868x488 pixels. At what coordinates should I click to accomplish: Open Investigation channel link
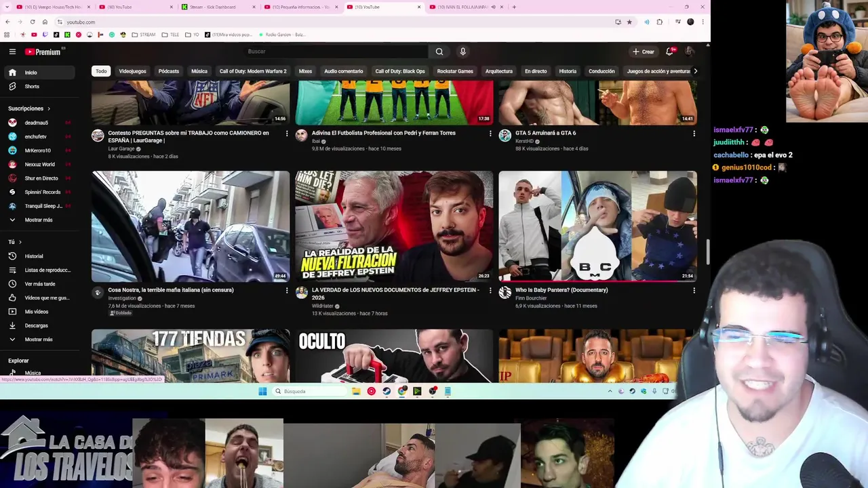(122, 298)
